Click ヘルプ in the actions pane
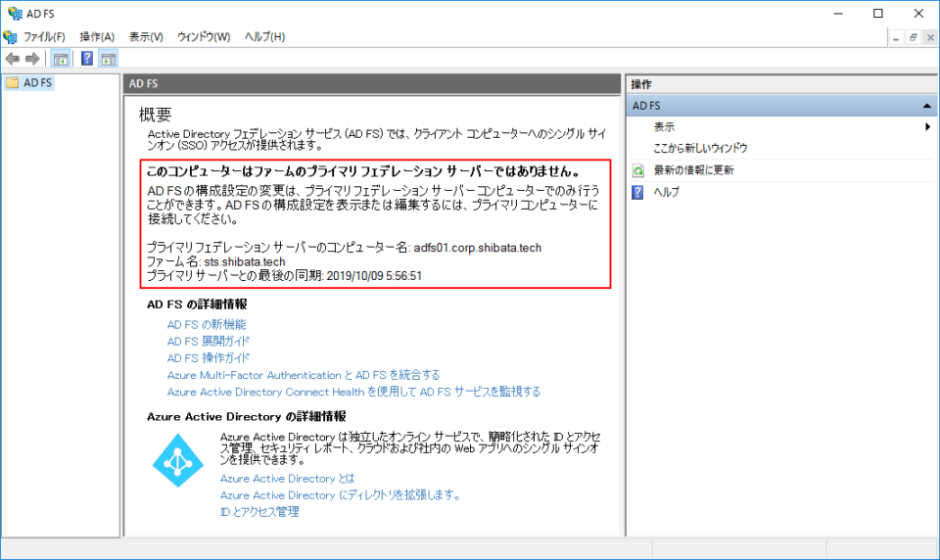 pyautogui.click(x=667, y=192)
